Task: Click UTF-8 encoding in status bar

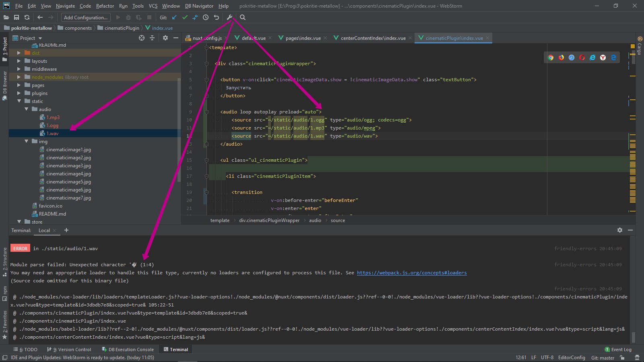Action: coord(547,358)
